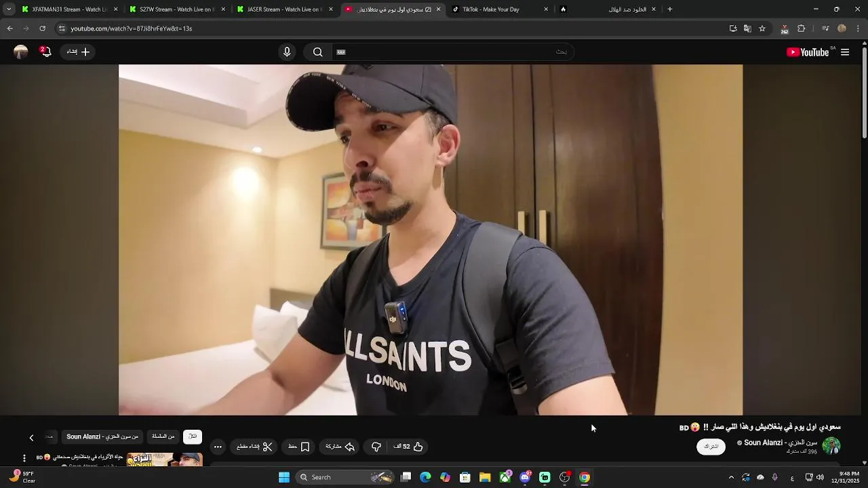
Task: Switch to S27W Stream tab
Action: click(x=176, y=9)
